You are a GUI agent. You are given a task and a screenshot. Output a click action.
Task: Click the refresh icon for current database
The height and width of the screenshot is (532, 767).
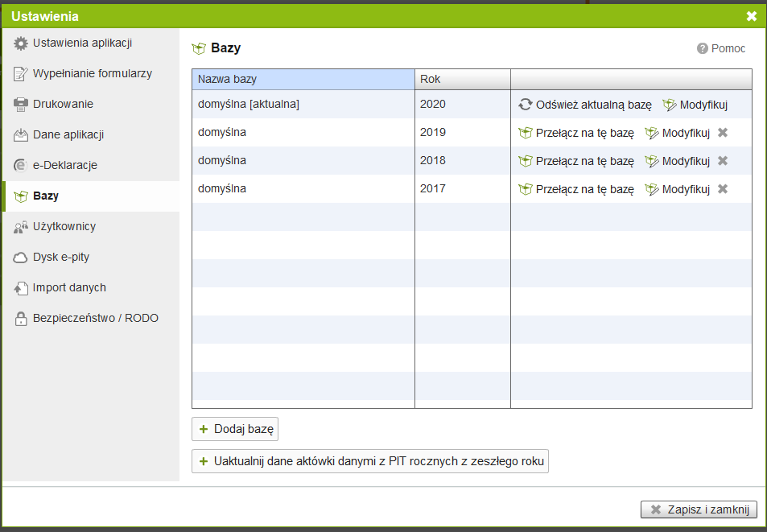tap(525, 105)
